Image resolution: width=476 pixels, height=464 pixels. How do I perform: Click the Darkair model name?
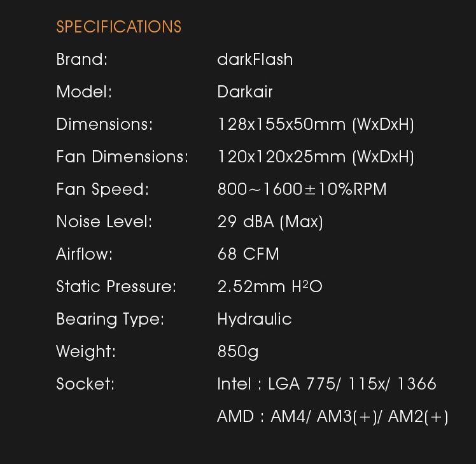point(244,92)
